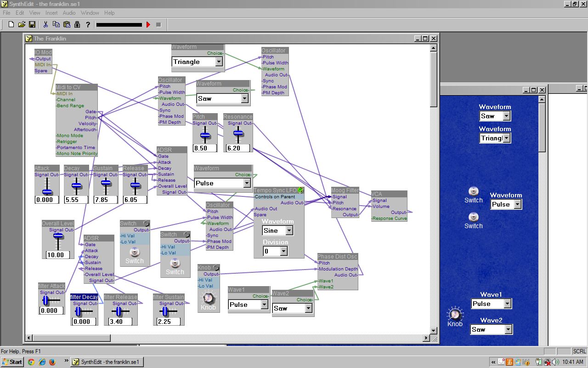Select the Moog Filter module title
The width and height of the screenshot is (588, 368).
(x=345, y=190)
